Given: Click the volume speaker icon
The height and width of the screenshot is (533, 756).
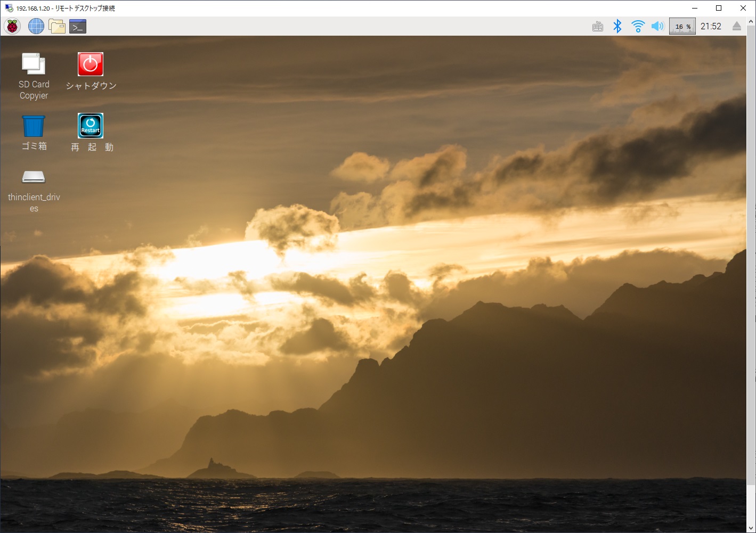Looking at the screenshot, I should 658,26.
